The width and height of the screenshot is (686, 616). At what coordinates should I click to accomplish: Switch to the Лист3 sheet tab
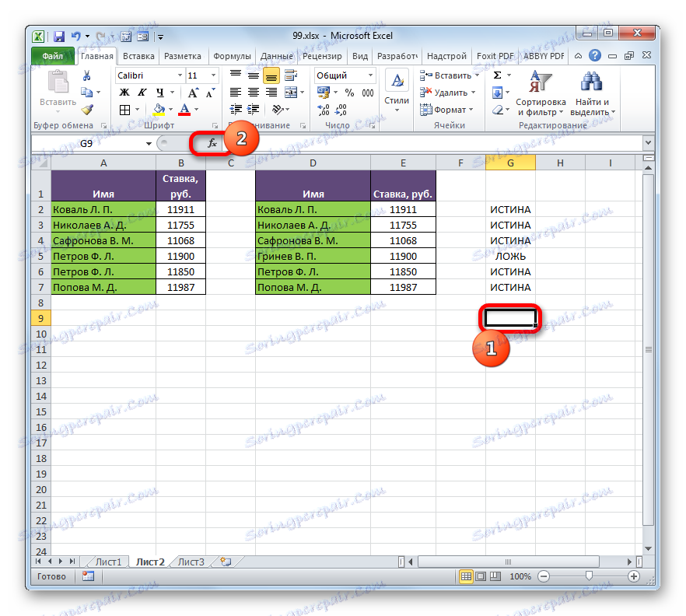pyautogui.click(x=190, y=562)
